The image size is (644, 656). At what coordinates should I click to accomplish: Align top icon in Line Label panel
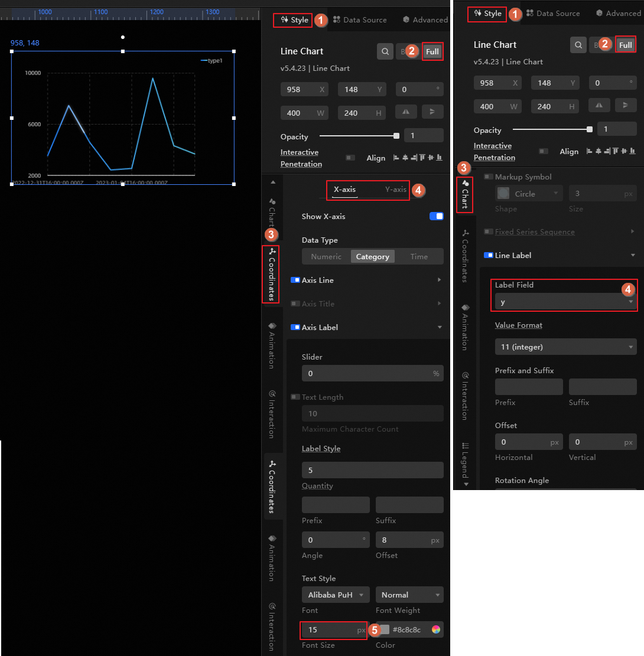pos(615,151)
